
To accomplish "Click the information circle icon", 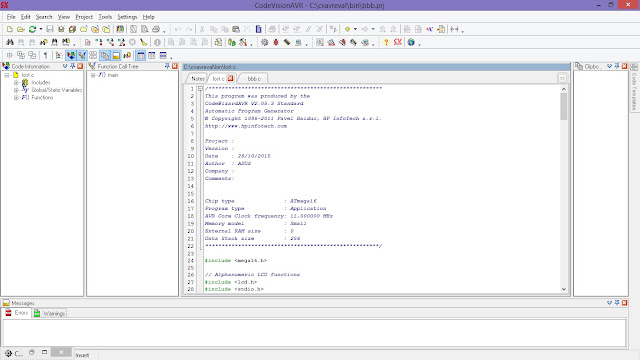I will coord(157,42).
